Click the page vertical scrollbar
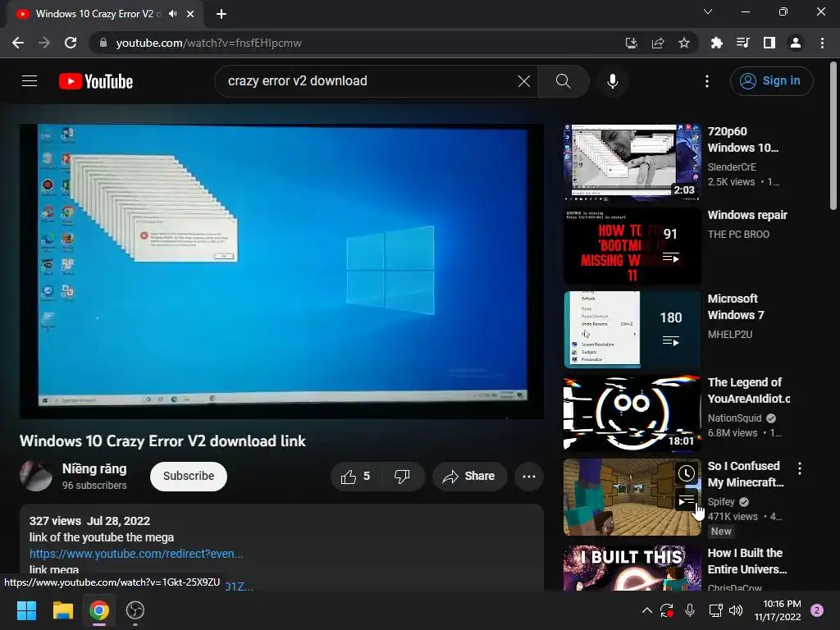The height and width of the screenshot is (630, 840). 833,136
